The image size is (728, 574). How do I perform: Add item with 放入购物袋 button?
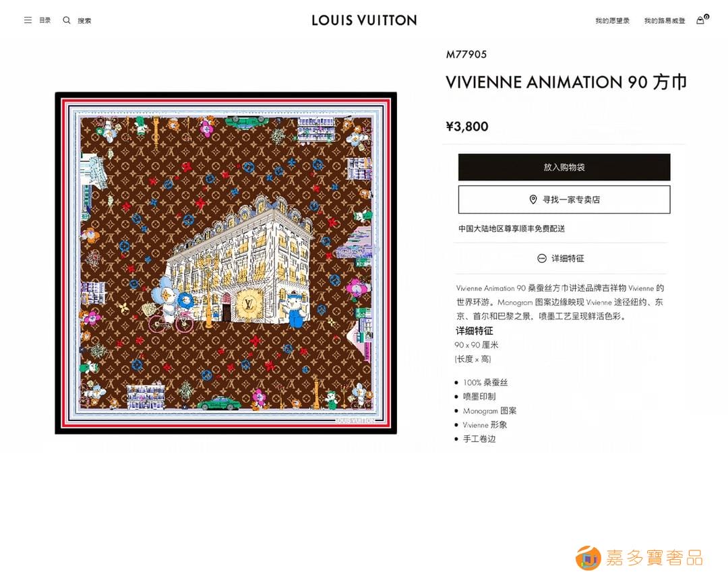pyautogui.click(x=564, y=167)
